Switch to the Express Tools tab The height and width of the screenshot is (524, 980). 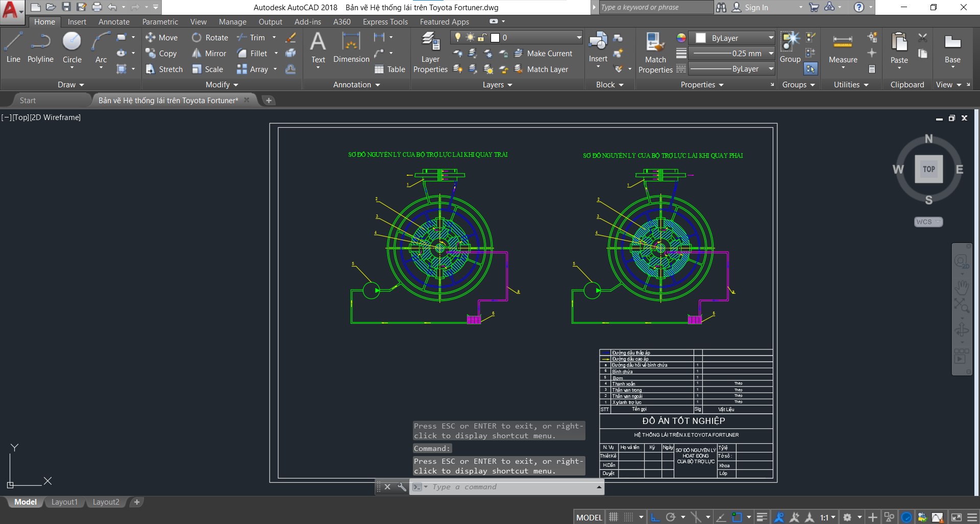pyautogui.click(x=385, y=21)
